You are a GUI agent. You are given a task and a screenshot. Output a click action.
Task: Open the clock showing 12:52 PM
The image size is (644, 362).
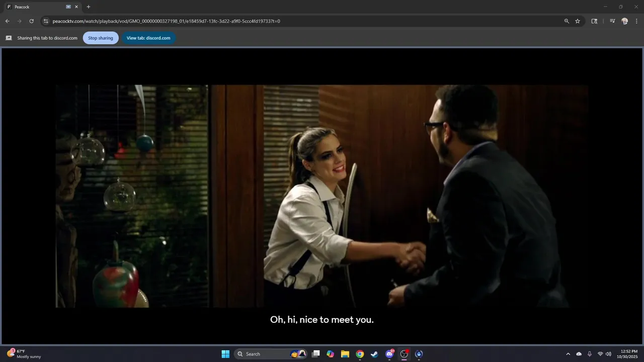628,354
